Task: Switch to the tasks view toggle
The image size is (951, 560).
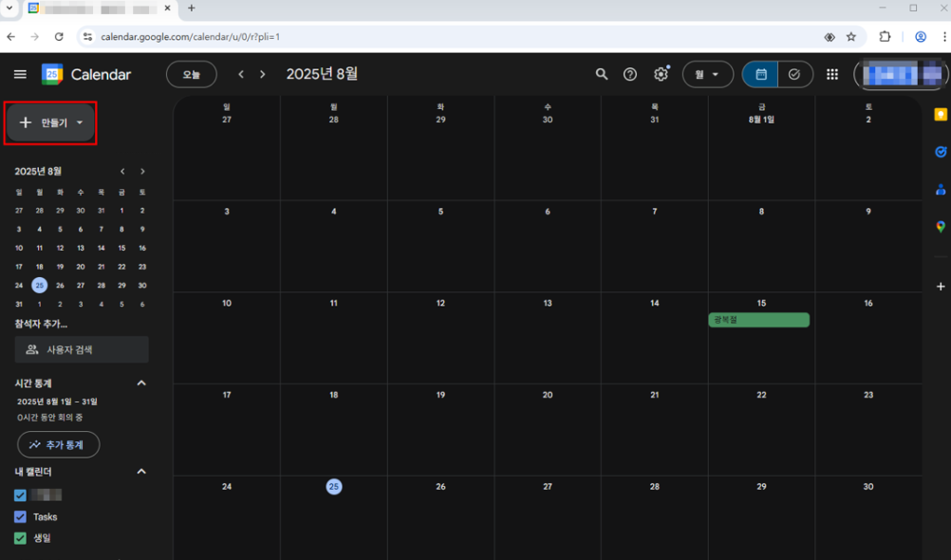Action: [794, 74]
